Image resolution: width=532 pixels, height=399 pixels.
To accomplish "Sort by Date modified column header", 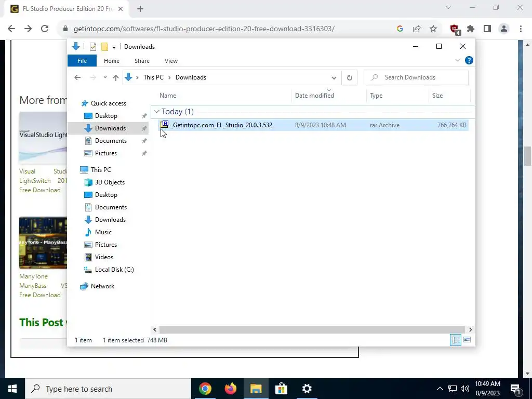I will 329,96.
